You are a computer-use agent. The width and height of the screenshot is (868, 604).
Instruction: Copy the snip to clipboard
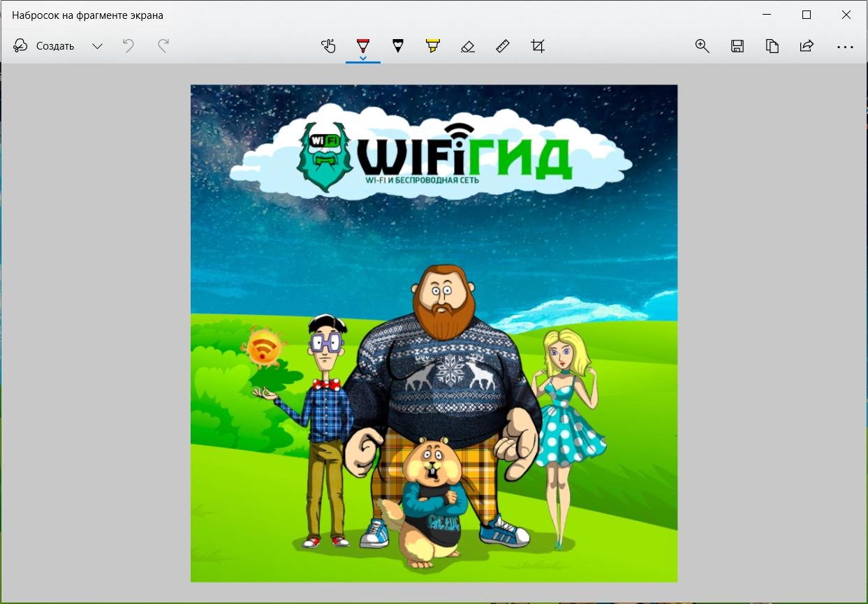[772, 46]
